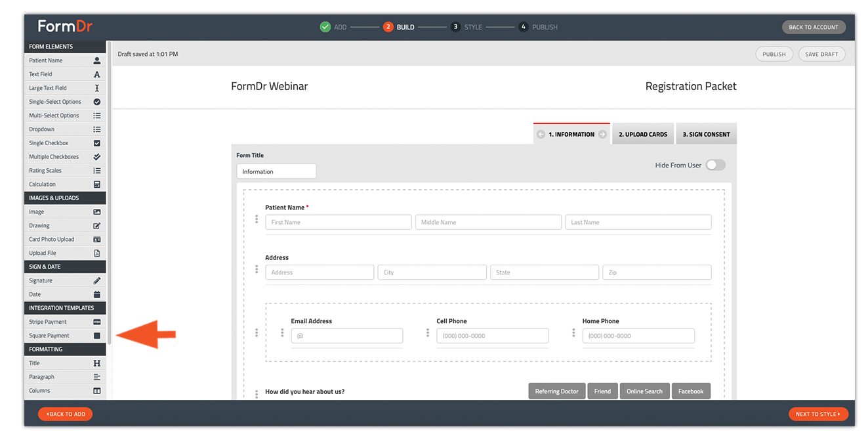Image resolution: width=868 pixels, height=444 pixels.
Task: Click the First Name field
Action: click(x=339, y=222)
